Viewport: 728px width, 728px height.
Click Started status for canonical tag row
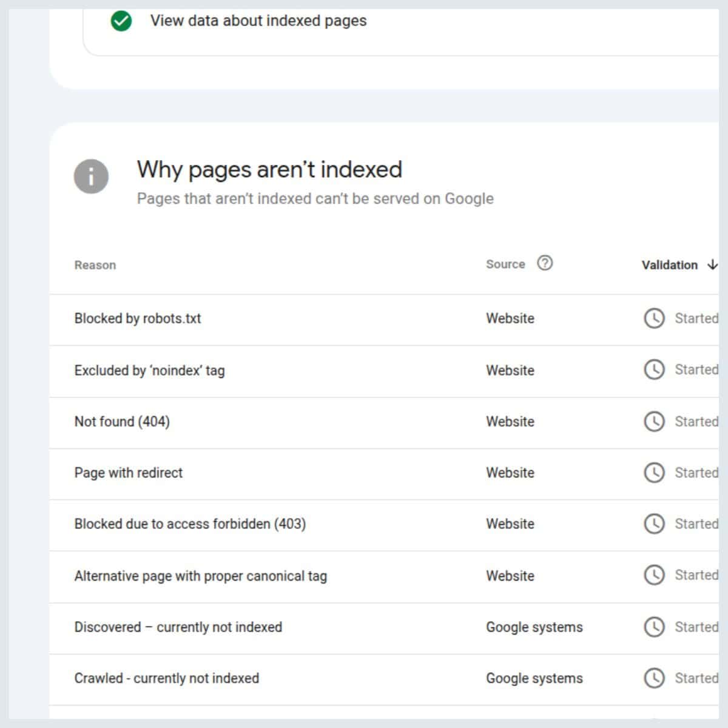[x=695, y=575]
